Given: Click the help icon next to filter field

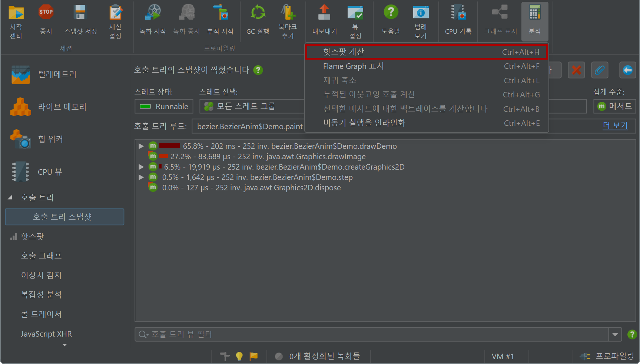Looking at the screenshot, I should 632,334.
